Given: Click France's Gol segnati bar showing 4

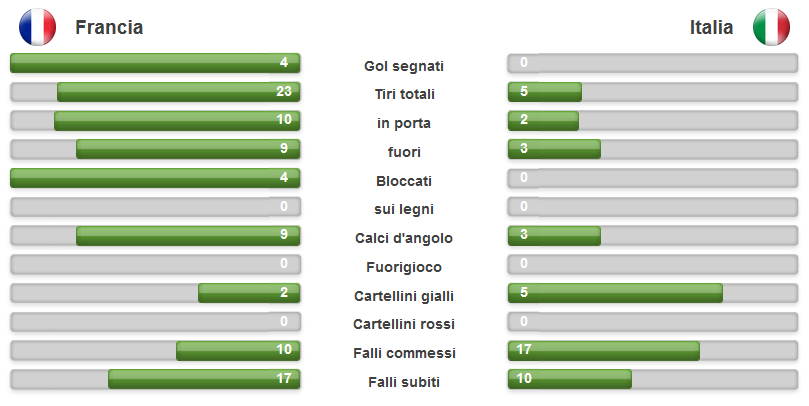Looking at the screenshot, I should [155, 63].
